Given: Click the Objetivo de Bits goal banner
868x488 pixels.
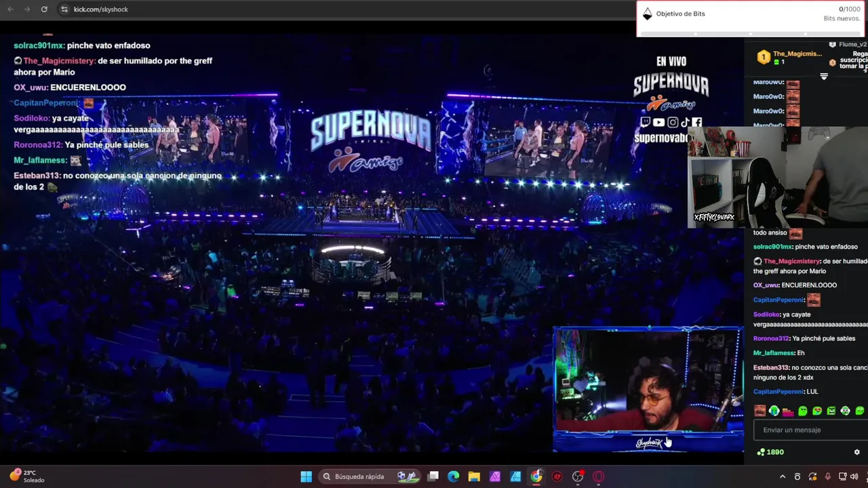Looking at the screenshot, I should [x=752, y=18].
